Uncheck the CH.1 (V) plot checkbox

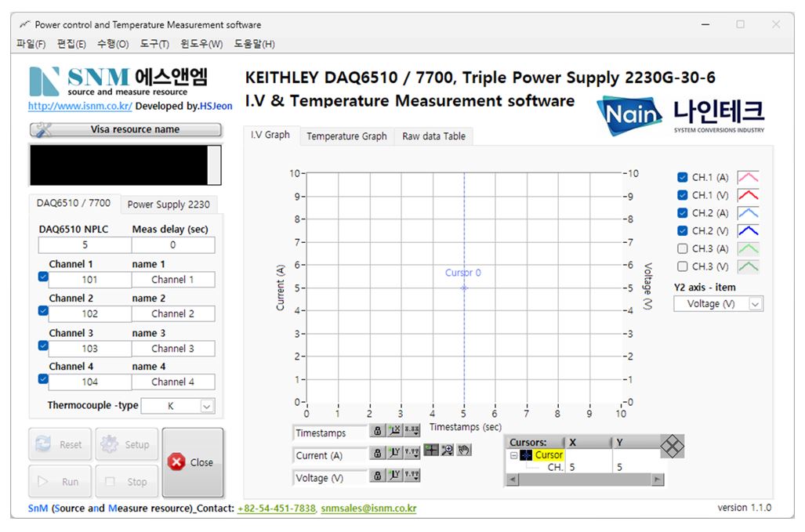pyautogui.click(x=682, y=195)
